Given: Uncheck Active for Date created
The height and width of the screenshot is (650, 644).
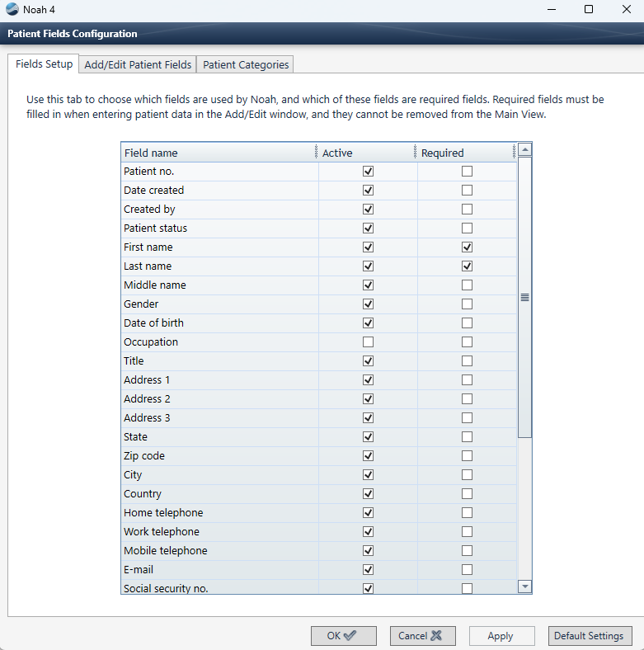Looking at the screenshot, I should tap(368, 191).
